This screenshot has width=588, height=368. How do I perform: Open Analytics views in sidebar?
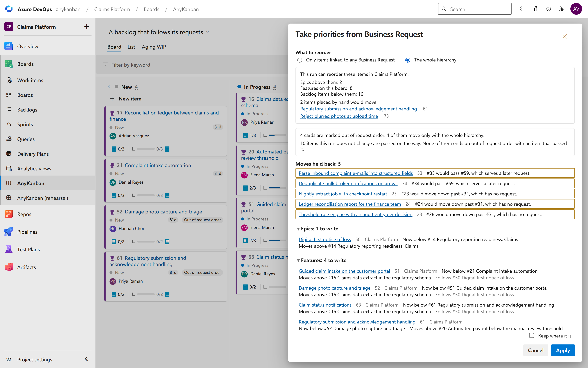[34, 168]
